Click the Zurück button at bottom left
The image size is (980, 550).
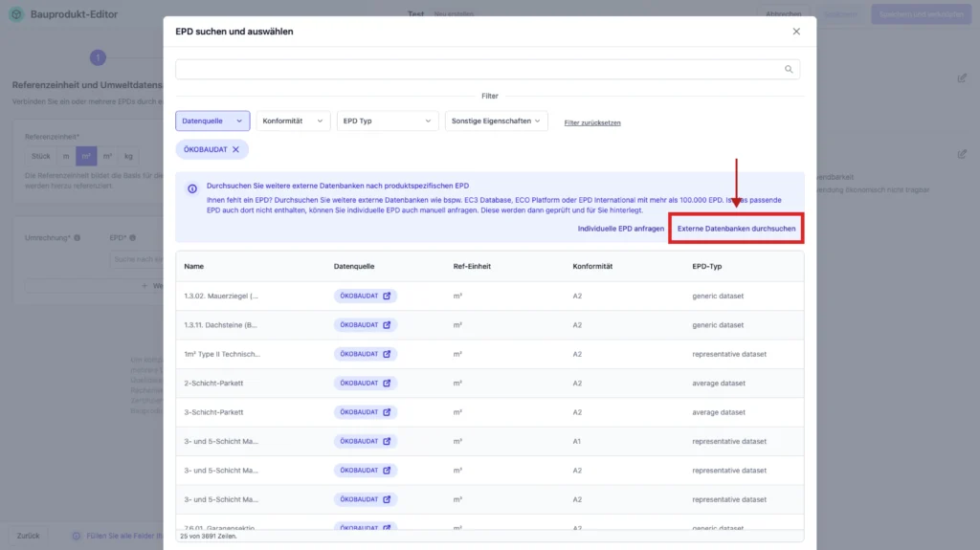[28, 536]
